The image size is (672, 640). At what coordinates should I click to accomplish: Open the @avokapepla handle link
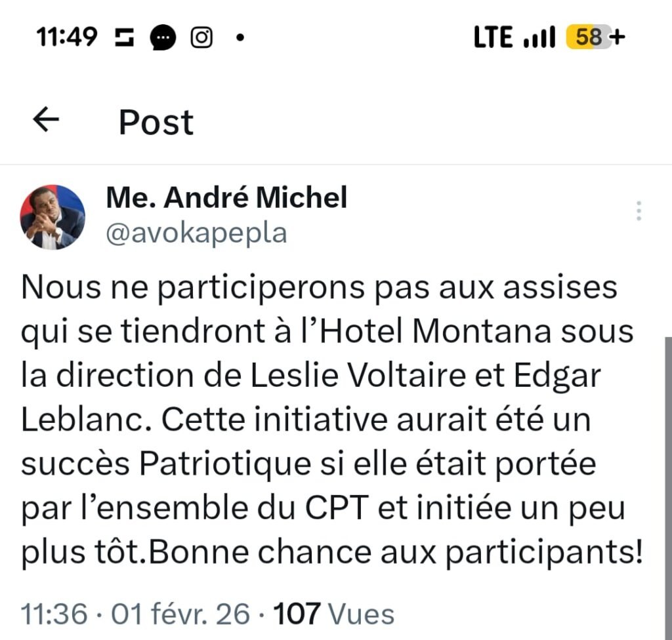[196, 233]
